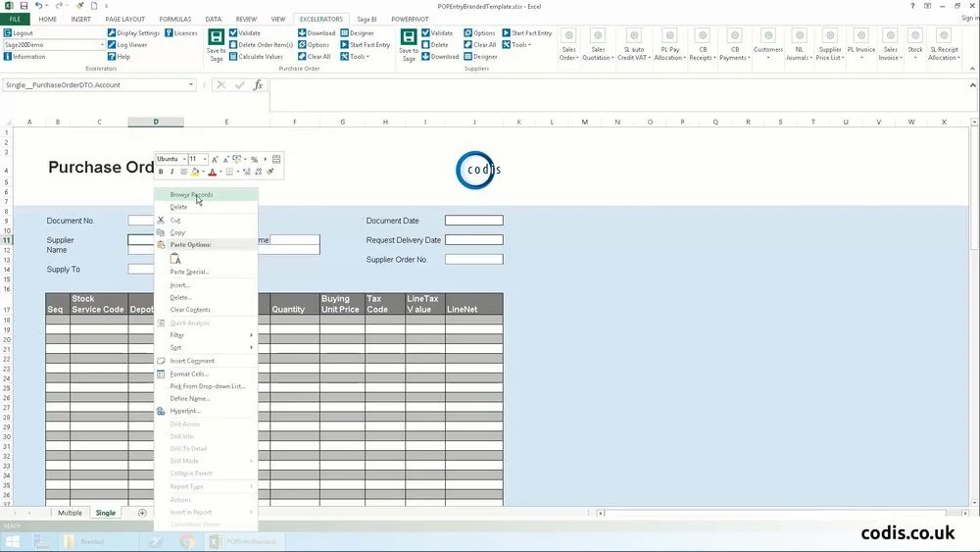Select Browse Records in the context menu
The width and height of the screenshot is (980, 552).
click(206, 194)
